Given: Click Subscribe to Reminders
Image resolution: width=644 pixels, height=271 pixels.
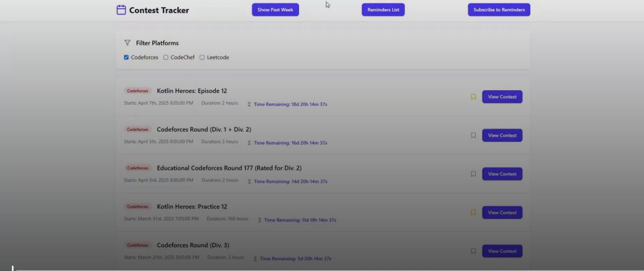Looking at the screenshot, I should (499, 10).
